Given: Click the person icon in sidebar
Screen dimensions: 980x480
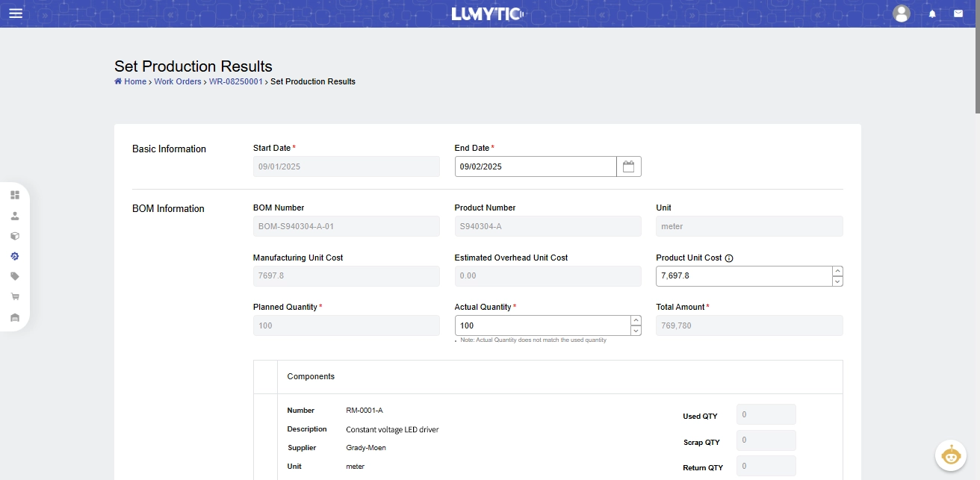Looking at the screenshot, I should (x=15, y=216).
